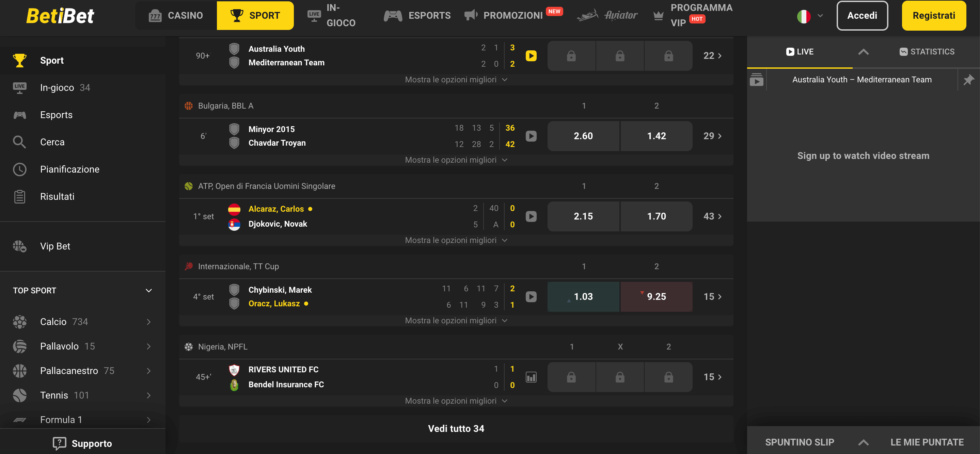Toggle video stream for Alcaraz–Djokovic match
The height and width of the screenshot is (454, 980).
531,216
